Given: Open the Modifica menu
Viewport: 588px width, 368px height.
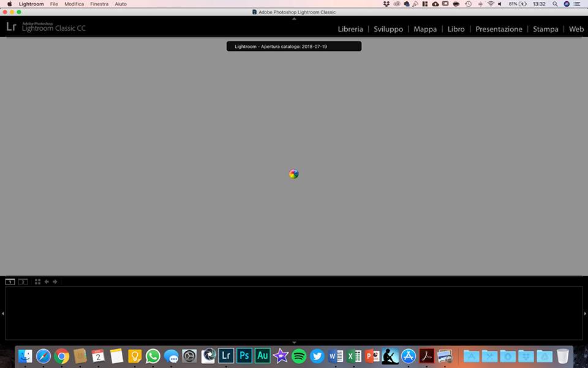Looking at the screenshot, I should tap(74, 4).
